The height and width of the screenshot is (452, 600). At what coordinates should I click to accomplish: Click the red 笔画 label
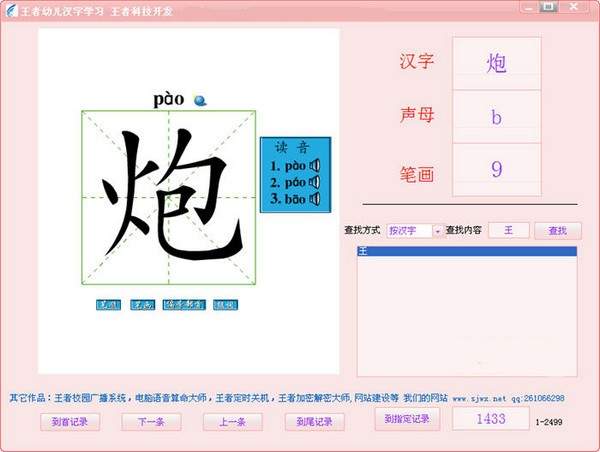[x=417, y=175]
